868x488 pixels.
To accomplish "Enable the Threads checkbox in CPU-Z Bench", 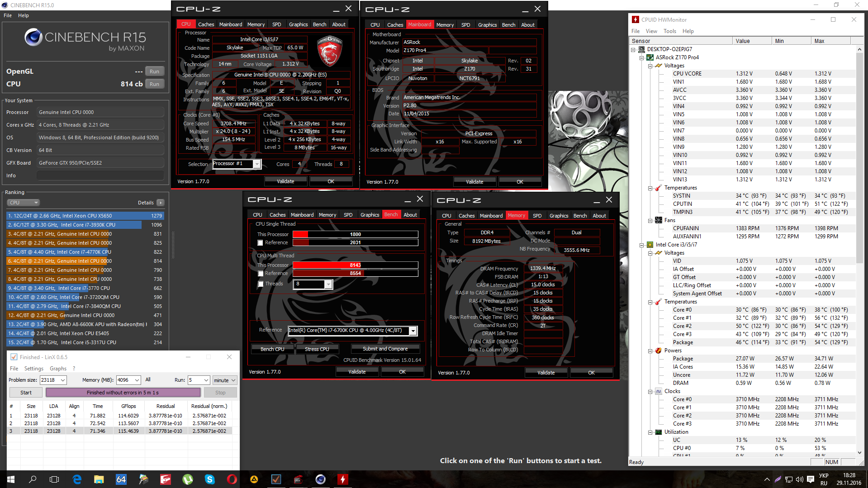I will coord(260,284).
